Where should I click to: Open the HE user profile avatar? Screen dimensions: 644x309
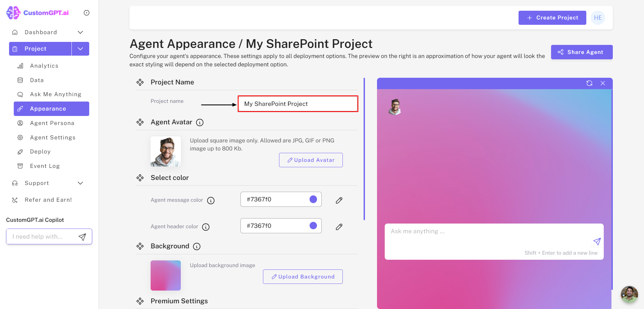pos(598,18)
